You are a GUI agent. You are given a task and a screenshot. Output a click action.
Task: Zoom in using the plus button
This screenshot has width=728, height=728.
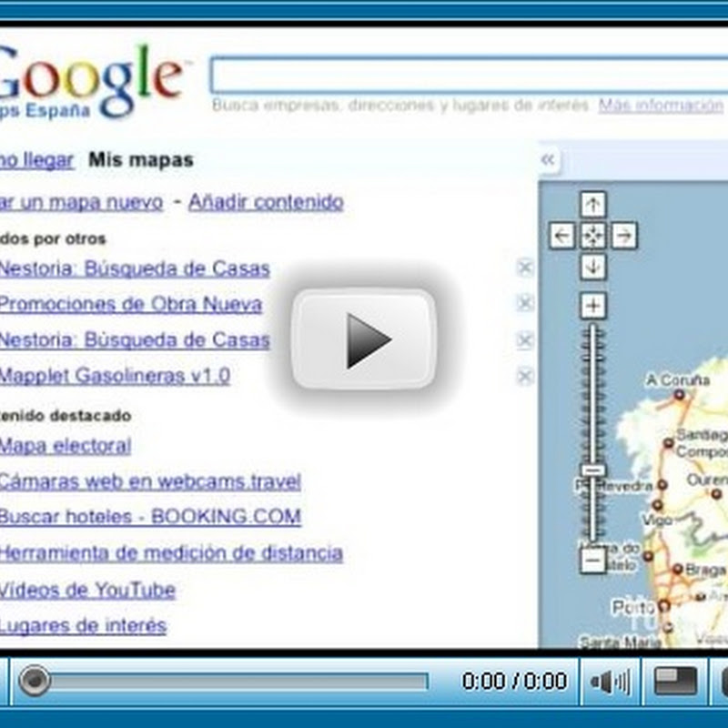pos(593,306)
